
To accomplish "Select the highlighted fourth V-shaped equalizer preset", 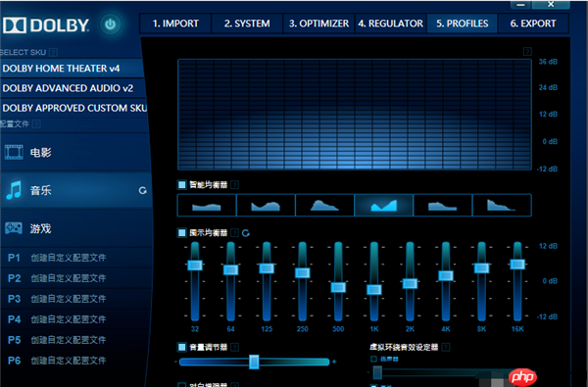I will click(383, 205).
